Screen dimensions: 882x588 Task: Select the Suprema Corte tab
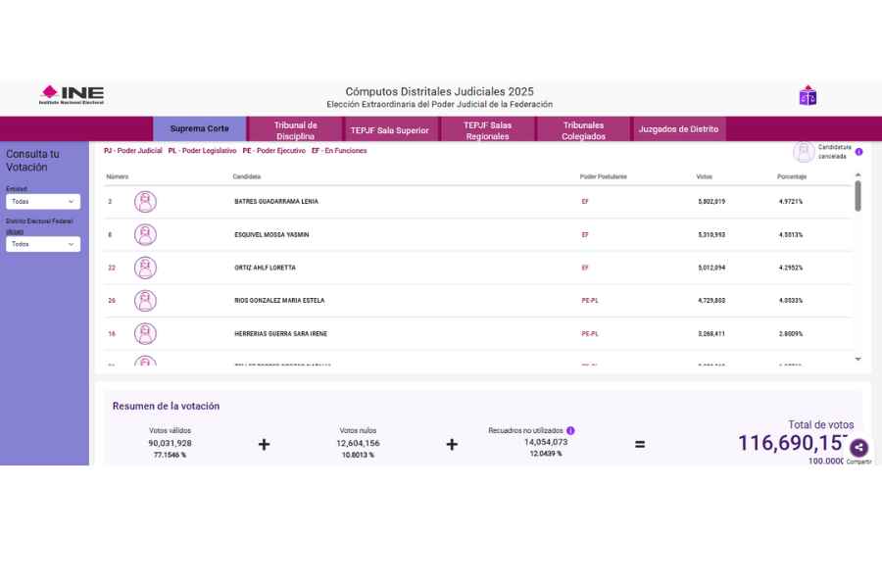click(x=199, y=128)
